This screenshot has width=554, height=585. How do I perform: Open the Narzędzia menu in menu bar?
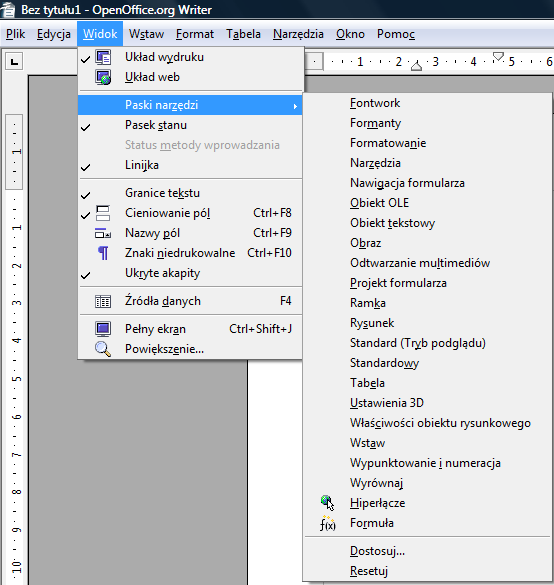pyautogui.click(x=298, y=34)
